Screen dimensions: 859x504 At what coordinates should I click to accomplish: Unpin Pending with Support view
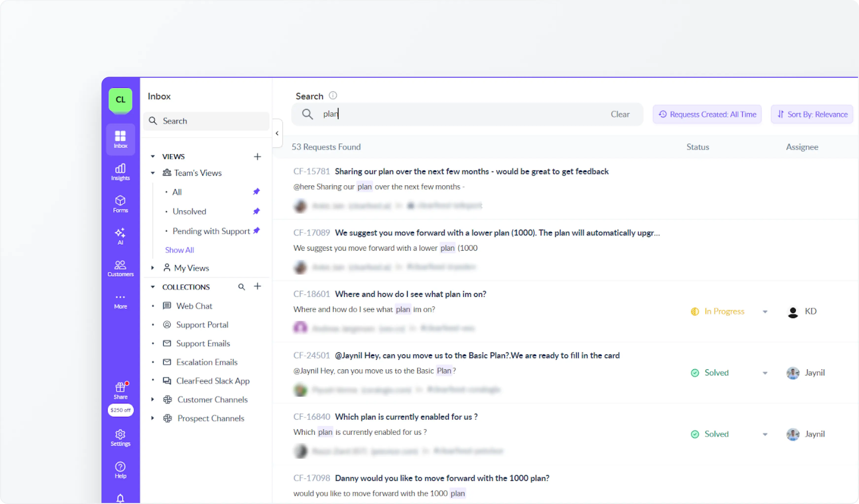tap(256, 231)
